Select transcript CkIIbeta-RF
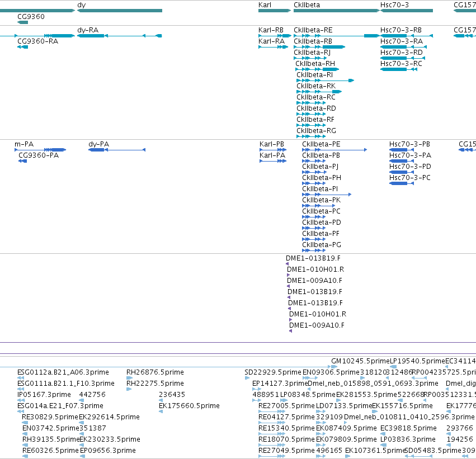This screenshot has width=476, height=459. pyautogui.click(x=311, y=126)
